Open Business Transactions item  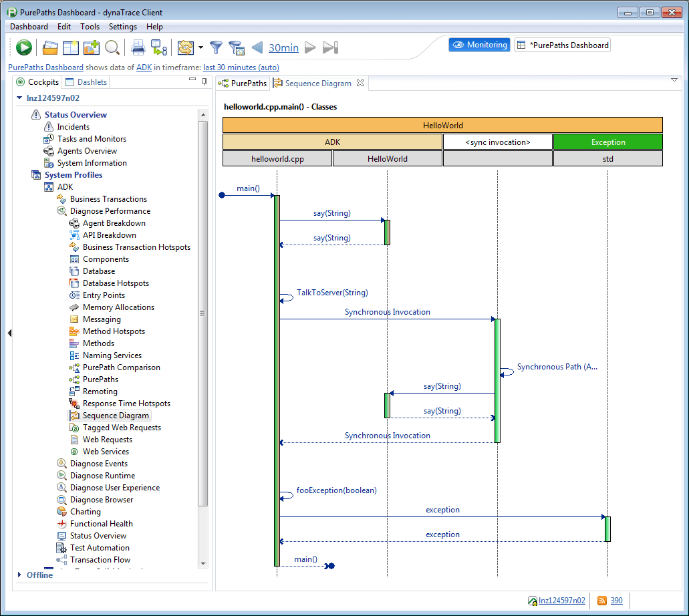click(108, 199)
